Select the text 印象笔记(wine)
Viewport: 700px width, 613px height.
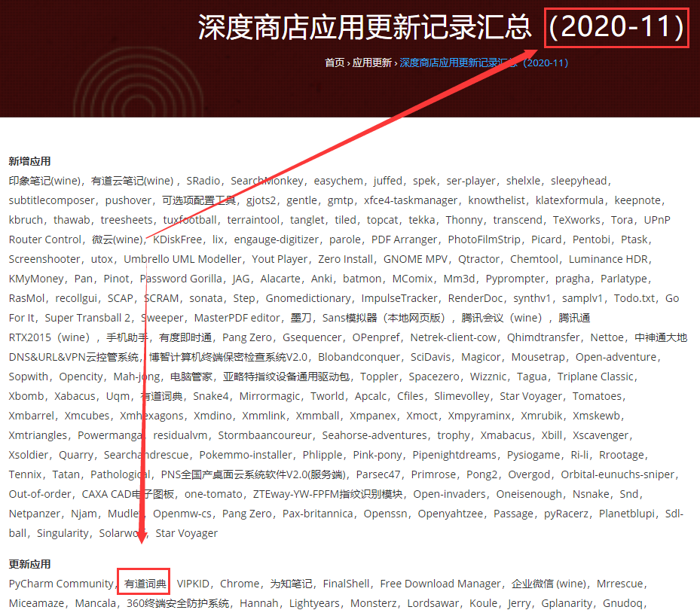point(44,181)
